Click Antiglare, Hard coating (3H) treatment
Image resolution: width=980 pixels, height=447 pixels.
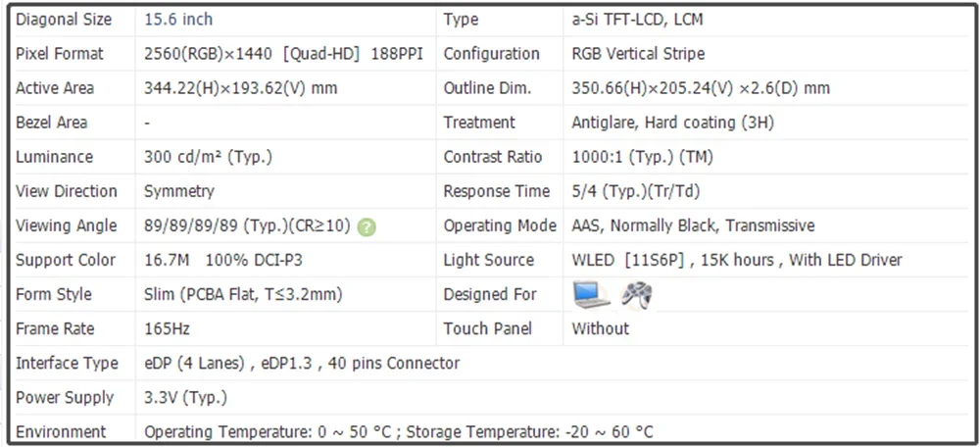[672, 123]
